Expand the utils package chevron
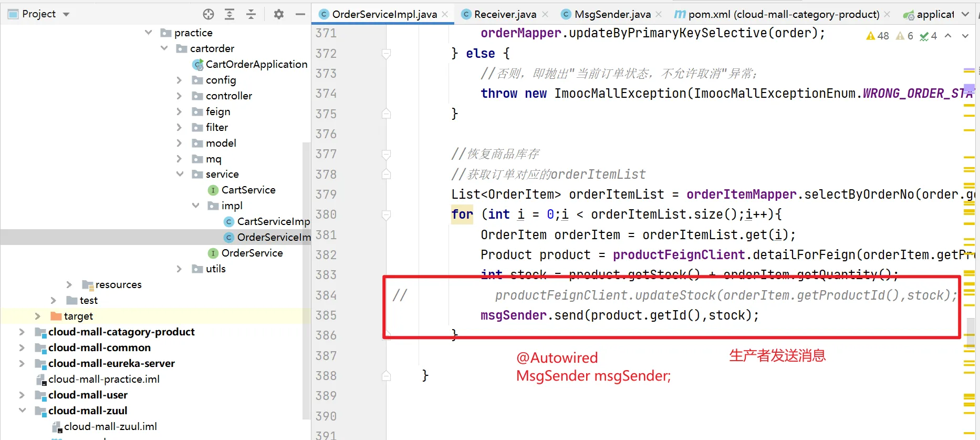980x440 pixels. pos(180,269)
